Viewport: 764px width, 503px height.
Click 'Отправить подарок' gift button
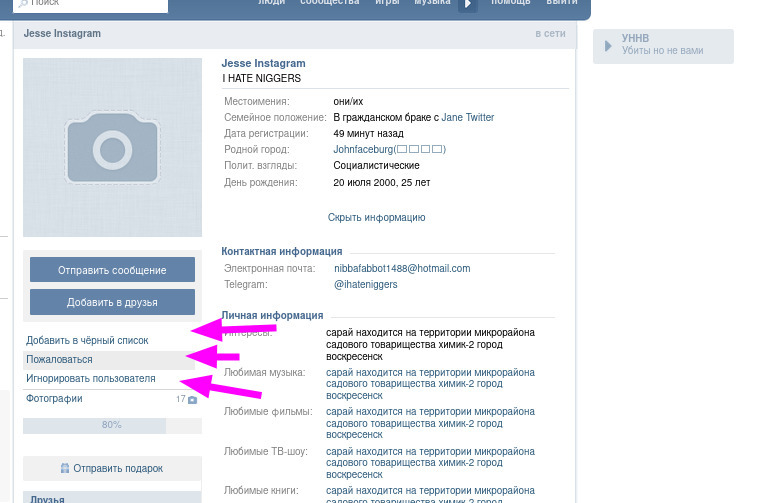(113, 468)
